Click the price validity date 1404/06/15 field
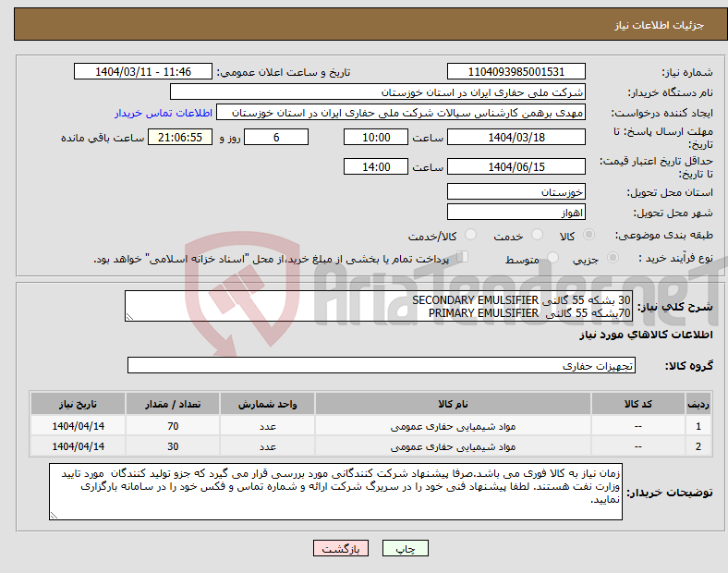The width and height of the screenshot is (728, 573). 516,167
